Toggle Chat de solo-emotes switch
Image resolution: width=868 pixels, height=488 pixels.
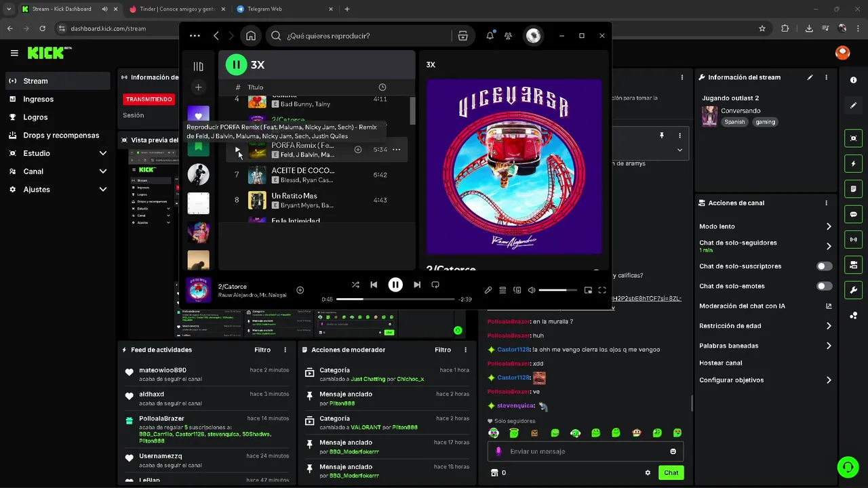(824, 286)
